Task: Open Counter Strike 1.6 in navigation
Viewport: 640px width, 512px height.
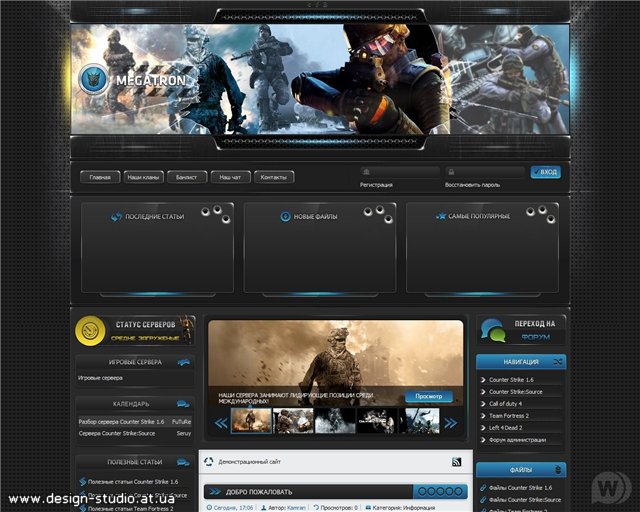Action: [x=511, y=380]
